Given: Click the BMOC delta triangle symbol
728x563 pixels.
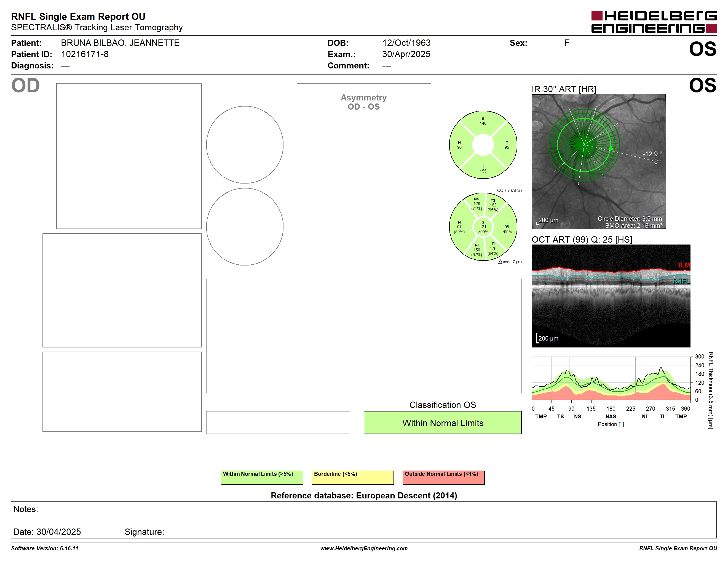Looking at the screenshot, I should [500, 262].
